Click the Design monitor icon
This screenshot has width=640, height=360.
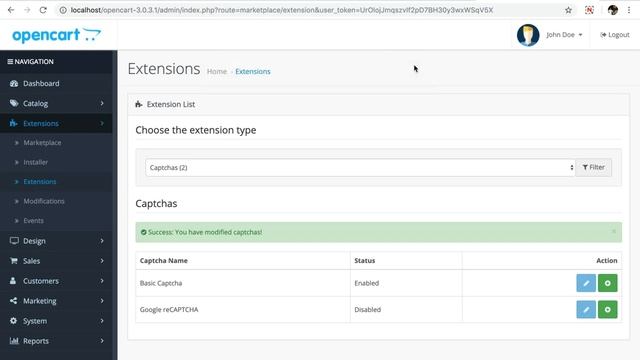click(x=14, y=240)
